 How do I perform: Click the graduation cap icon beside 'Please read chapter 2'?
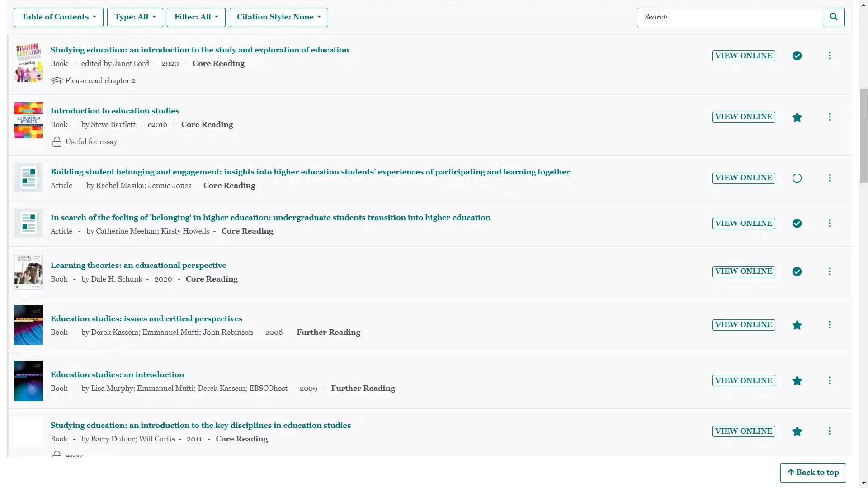tap(57, 80)
